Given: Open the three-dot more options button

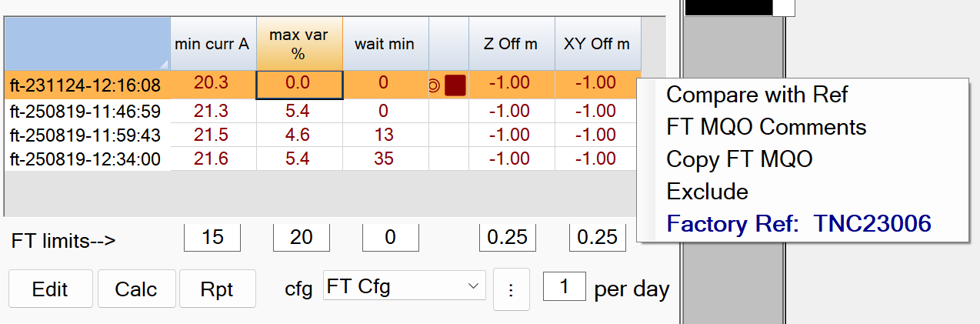Looking at the screenshot, I should point(511,289).
